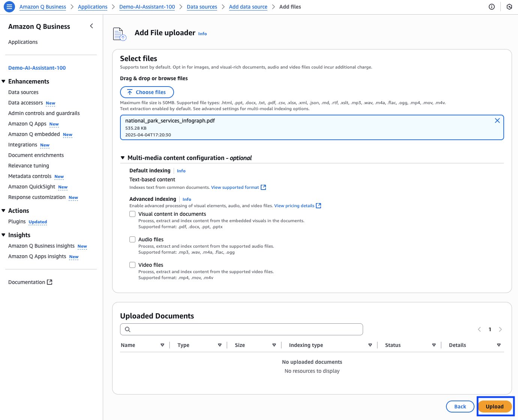Screen dimensions: 518x420
Task: Open Data sources breadcrumb link
Action: point(202,7)
